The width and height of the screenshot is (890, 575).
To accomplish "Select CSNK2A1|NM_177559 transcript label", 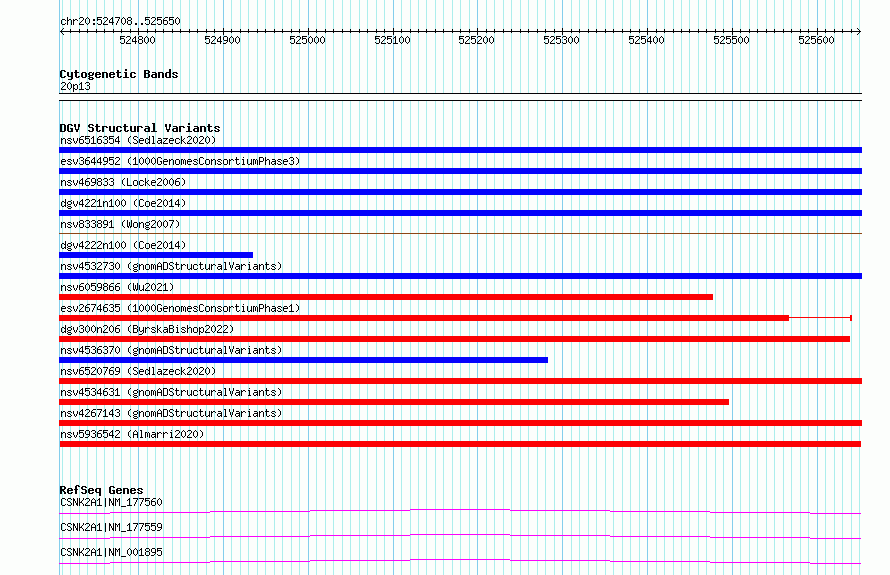I will click(x=111, y=527).
